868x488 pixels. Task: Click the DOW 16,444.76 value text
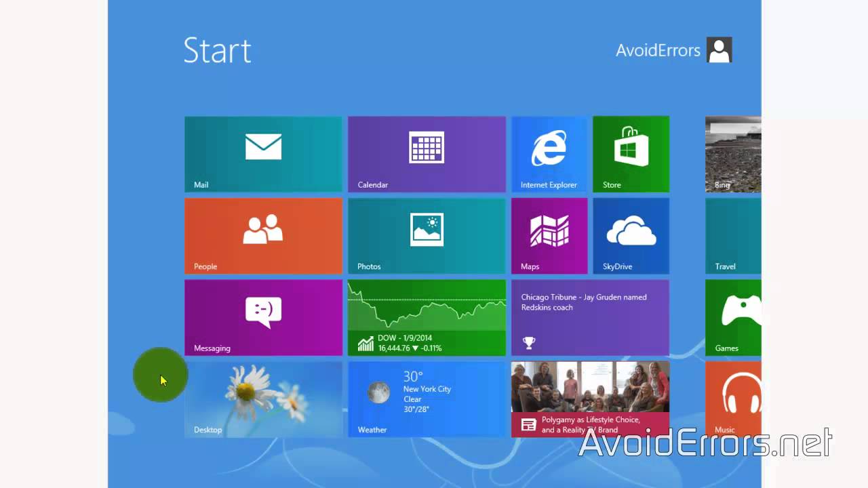coord(410,348)
